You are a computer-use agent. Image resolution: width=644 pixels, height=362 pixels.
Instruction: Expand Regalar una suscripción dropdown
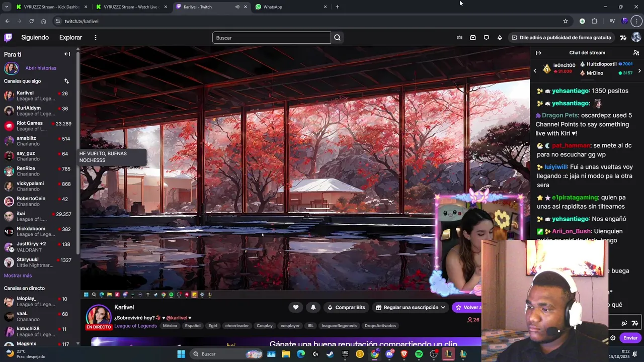click(x=411, y=307)
